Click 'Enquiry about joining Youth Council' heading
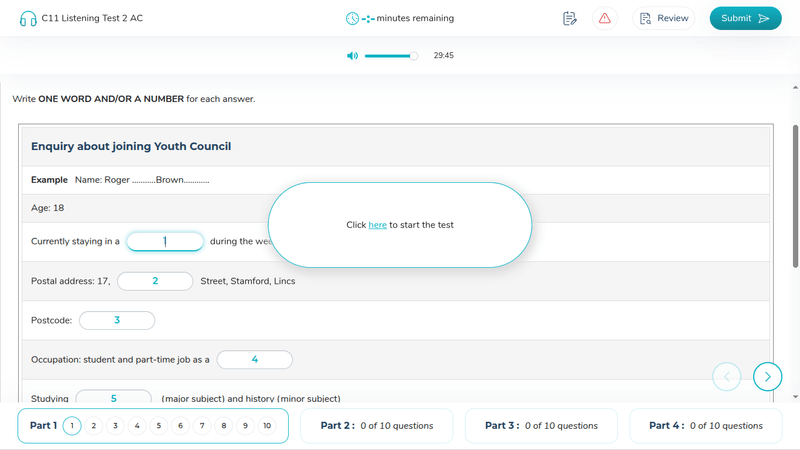 pos(131,146)
